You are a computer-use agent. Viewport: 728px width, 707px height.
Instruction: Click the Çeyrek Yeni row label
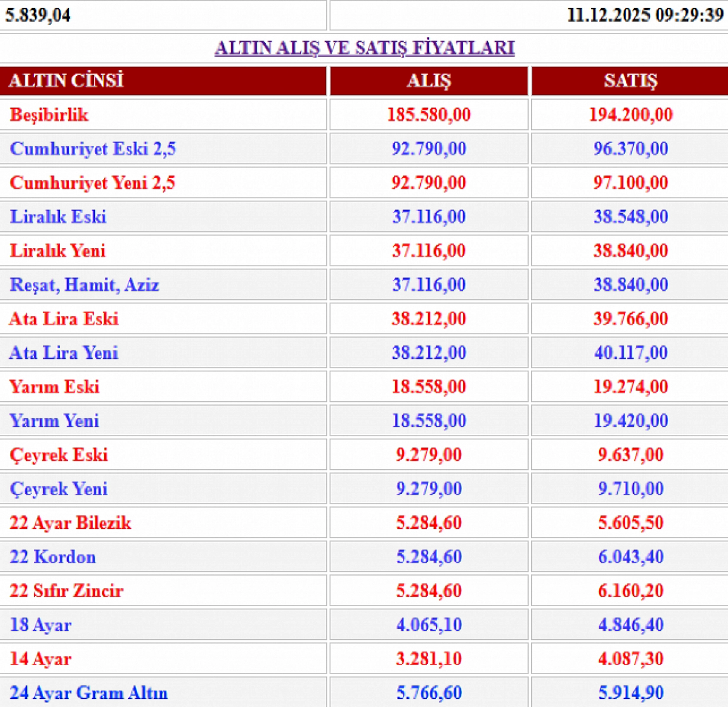(x=60, y=489)
